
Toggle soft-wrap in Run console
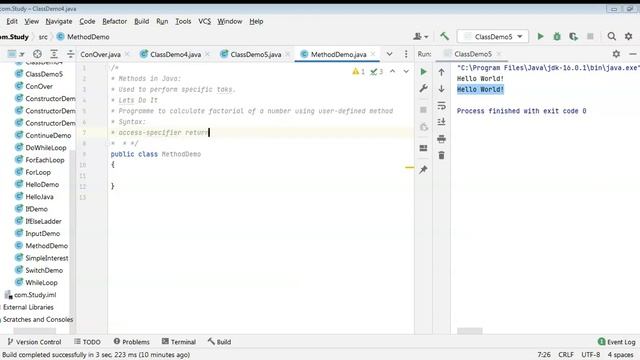point(441,106)
